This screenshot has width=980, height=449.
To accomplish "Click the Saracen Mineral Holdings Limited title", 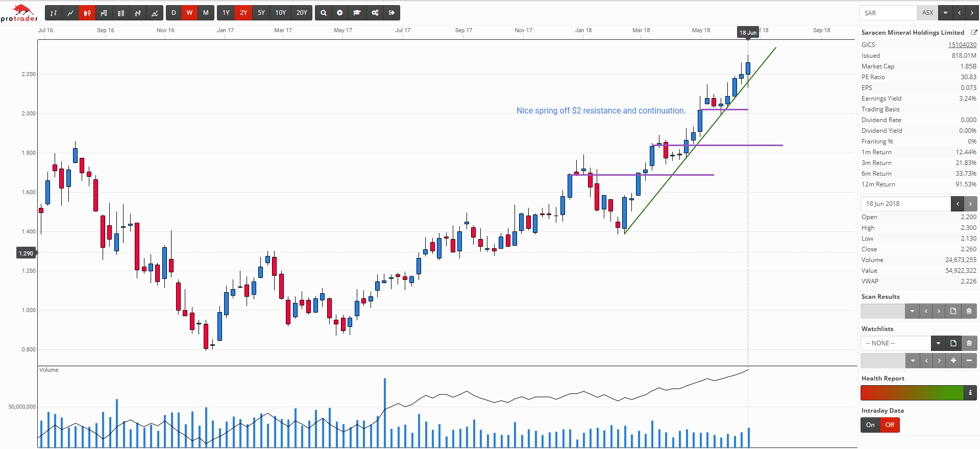I will coord(913,32).
